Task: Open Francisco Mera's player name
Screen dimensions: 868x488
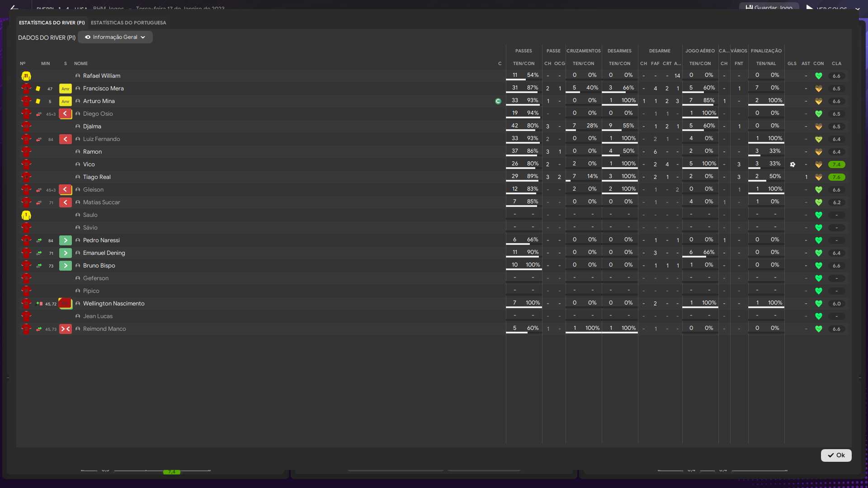Action: (x=104, y=89)
